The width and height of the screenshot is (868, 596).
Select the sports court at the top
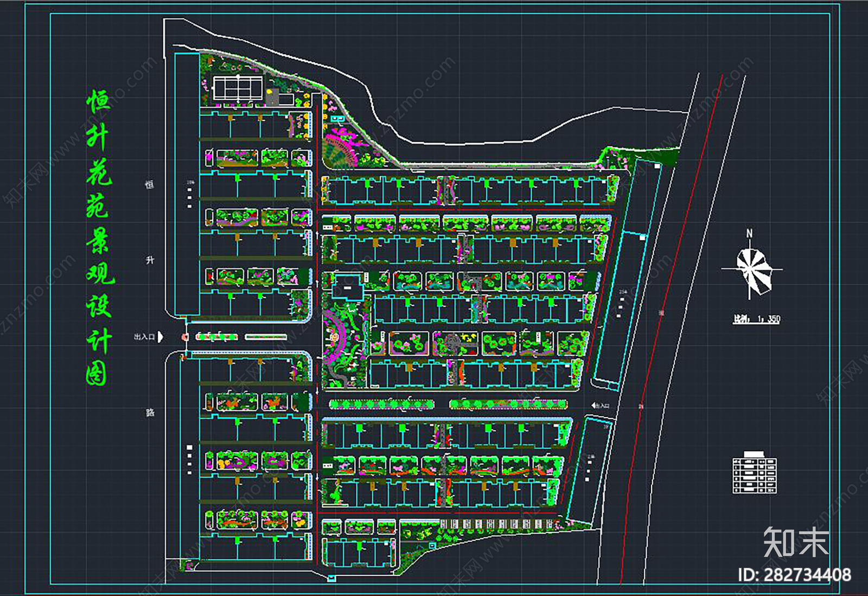(x=238, y=87)
